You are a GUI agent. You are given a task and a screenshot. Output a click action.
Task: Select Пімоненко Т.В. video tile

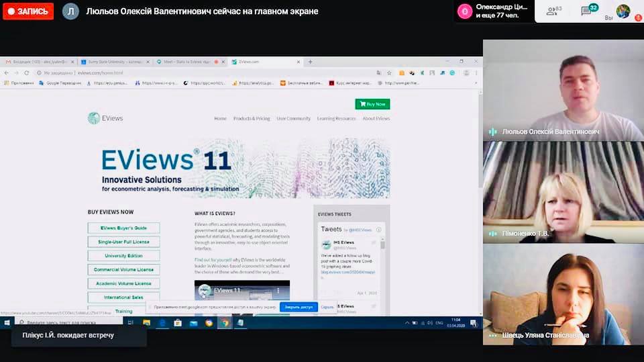click(563, 192)
